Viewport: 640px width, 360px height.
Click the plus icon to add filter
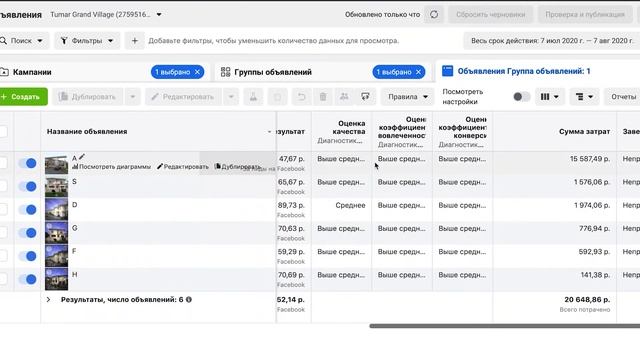tap(135, 41)
